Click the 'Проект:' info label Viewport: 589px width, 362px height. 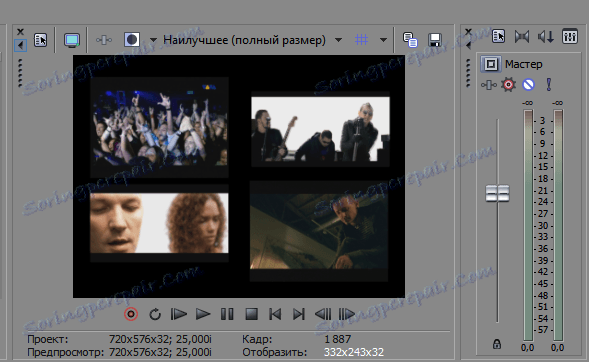(48, 339)
